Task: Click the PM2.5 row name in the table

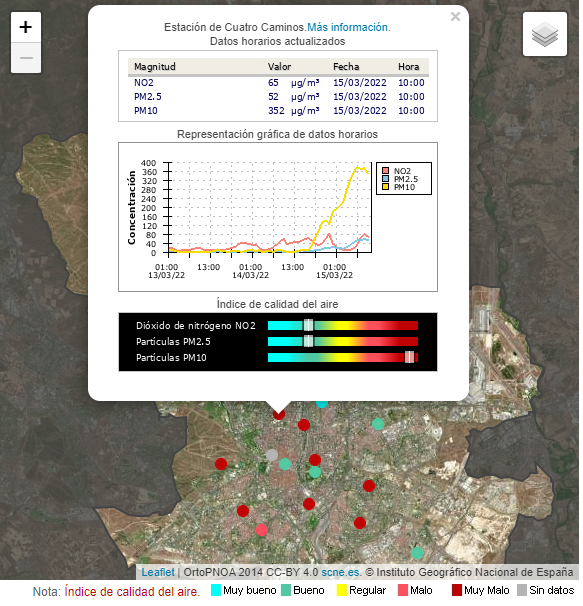Action: (x=148, y=97)
